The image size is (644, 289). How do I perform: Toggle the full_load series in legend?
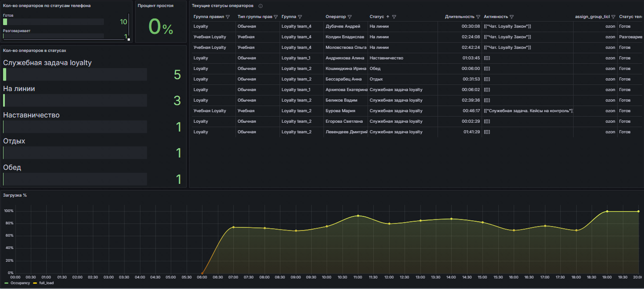tap(46, 283)
